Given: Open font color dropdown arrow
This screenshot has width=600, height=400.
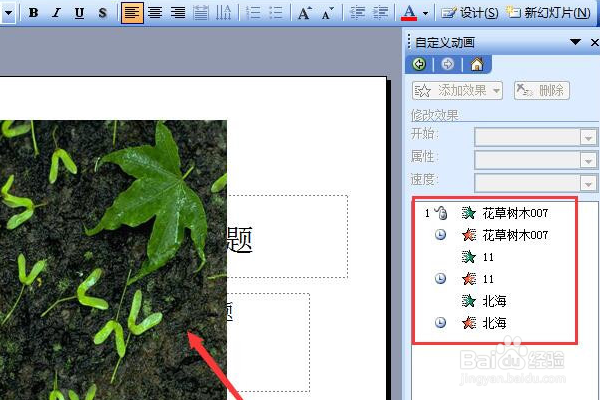Looking at the screenshot, I should point(426,13).
